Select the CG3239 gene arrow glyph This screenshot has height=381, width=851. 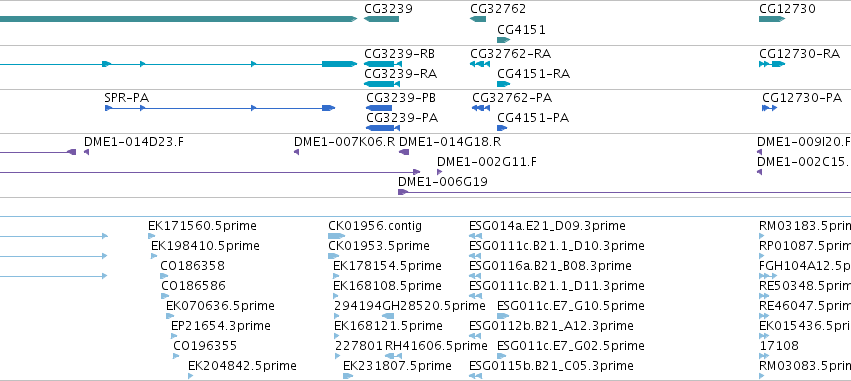tap(381, 19)
